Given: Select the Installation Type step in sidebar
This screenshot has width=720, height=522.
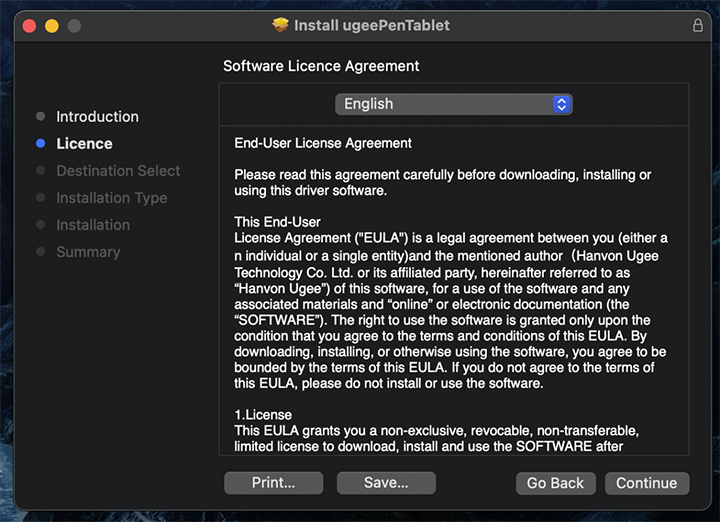Looking at the screenshot, I should pyautogui.click(x=111, y=198).
